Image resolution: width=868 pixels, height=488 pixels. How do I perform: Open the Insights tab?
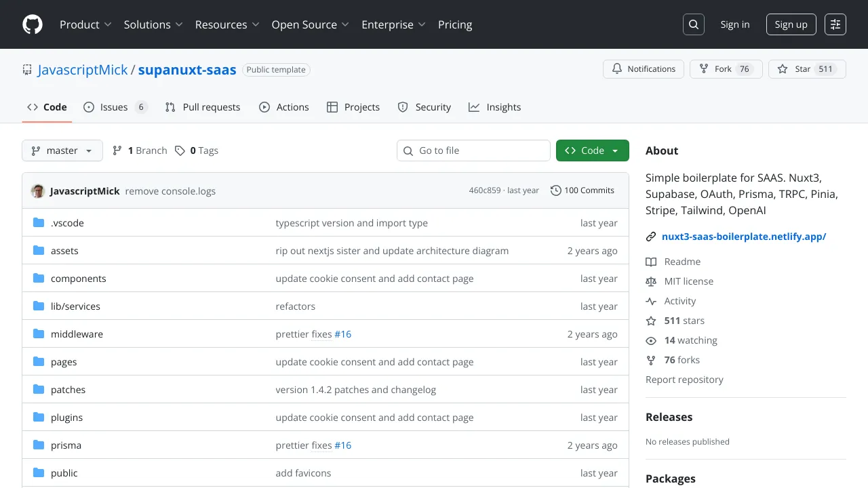(x=495, y=107)
